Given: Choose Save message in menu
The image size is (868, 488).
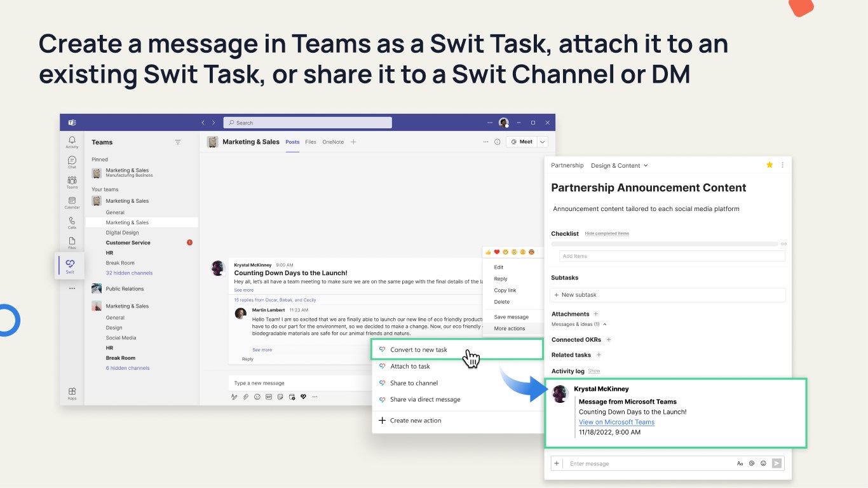Looking at the screenshot, I should pos(512,317).
